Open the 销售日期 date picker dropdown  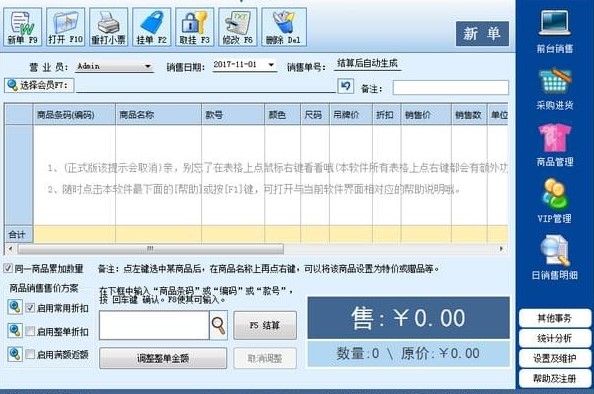[x=271, y=65]
